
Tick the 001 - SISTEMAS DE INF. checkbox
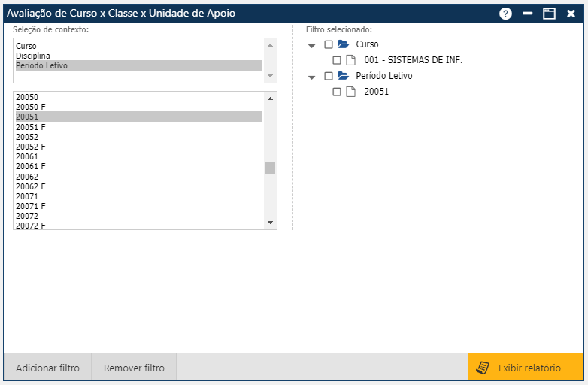click(x=337, y=60)
